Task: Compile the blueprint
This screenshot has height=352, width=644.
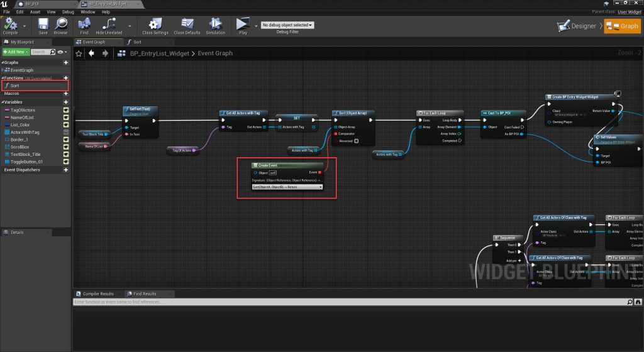Action: click(x=11, y=25)
